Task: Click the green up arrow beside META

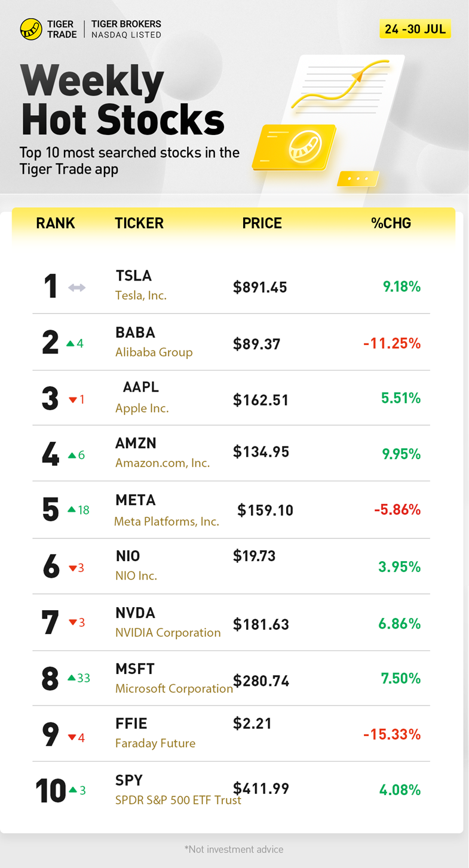Action: tap(72, 510)
